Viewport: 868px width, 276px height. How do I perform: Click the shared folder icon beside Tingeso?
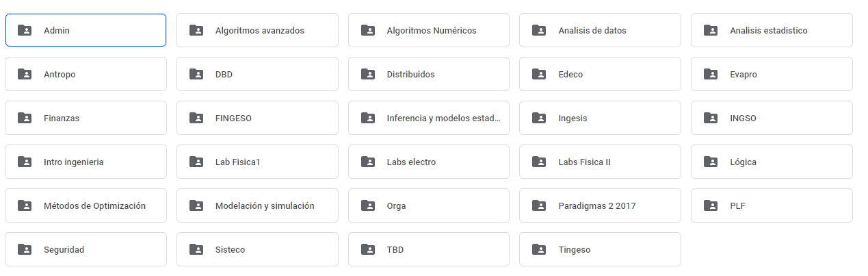pos(539,249)
